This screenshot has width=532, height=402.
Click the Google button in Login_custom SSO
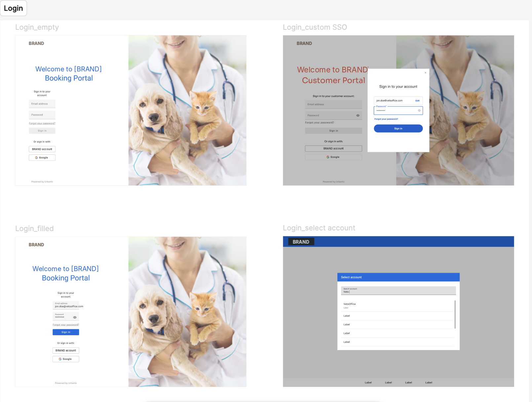coord(333,157)
